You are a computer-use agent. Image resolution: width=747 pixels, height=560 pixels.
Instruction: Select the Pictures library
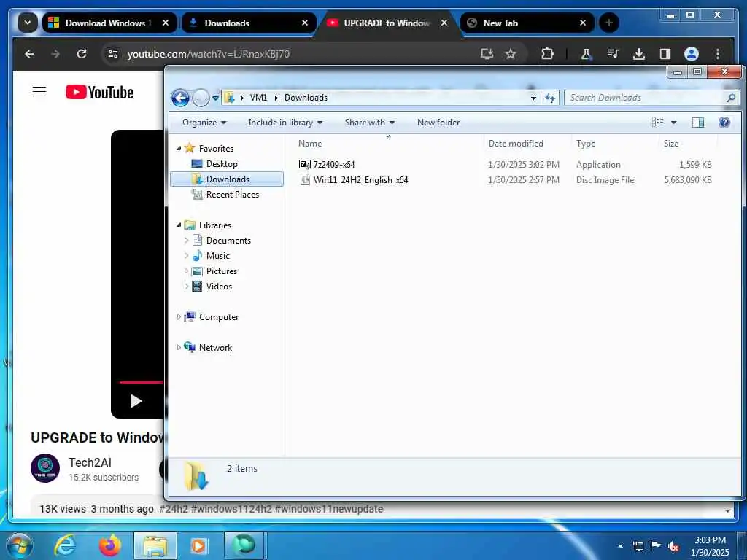click(222, 271)
